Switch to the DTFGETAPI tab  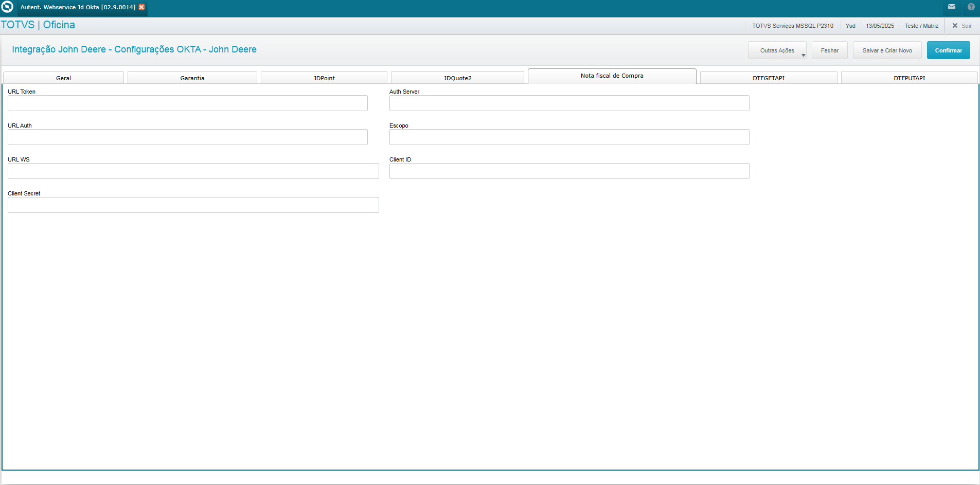(x=769, y=78)
